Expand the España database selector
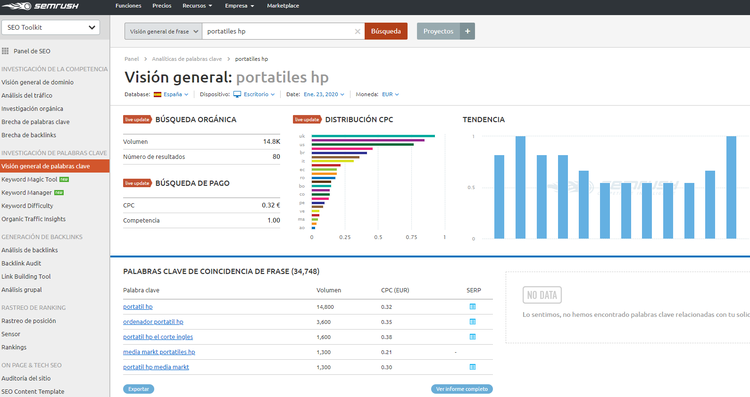The height and width of the screenshot is (397, 750). [176, 94]
